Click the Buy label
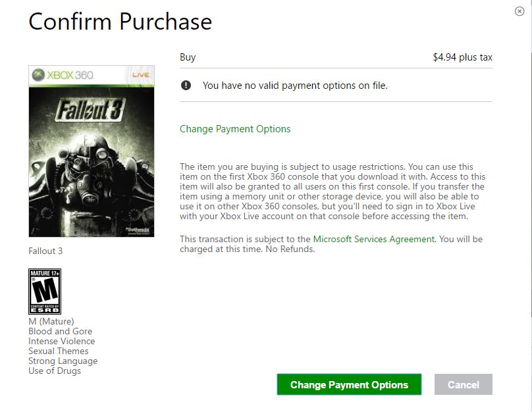 [x=188, y=57]
